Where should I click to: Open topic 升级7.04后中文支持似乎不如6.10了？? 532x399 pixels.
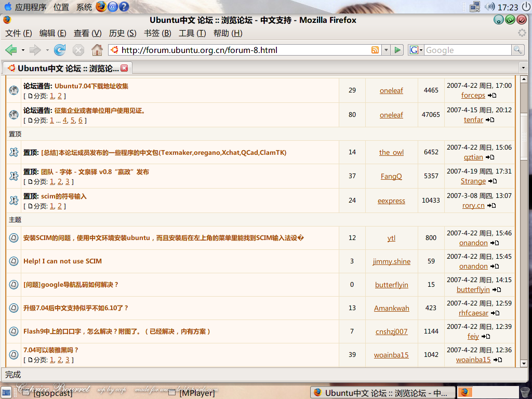tap(76, 308)
